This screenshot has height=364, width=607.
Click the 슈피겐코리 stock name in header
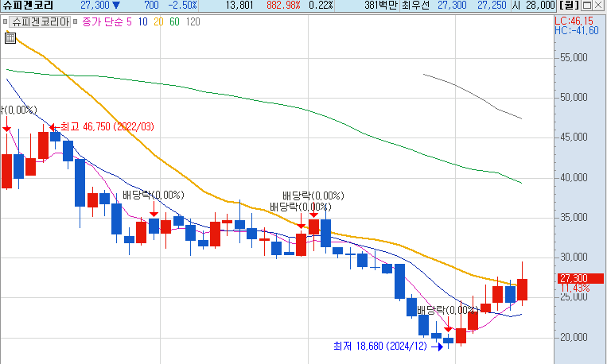pyautogui.click(x=28, y=6)
